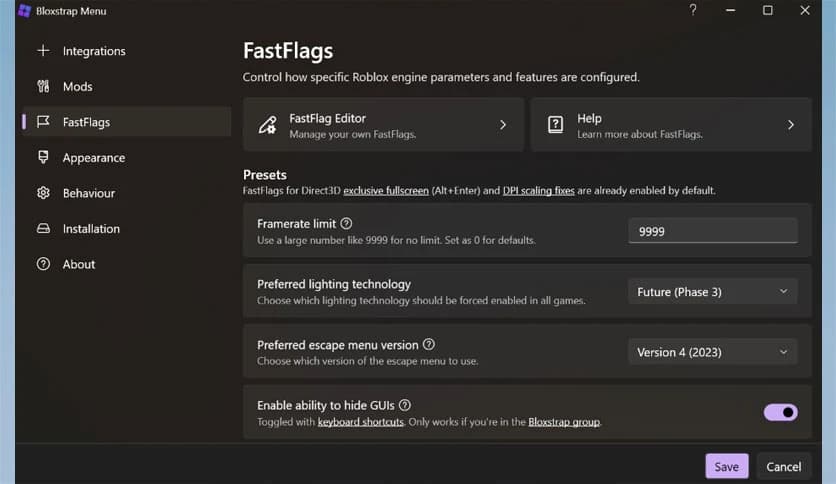Click the Framerate limit input field
This screenshot has width=836, height=484.
pos(712,231)
